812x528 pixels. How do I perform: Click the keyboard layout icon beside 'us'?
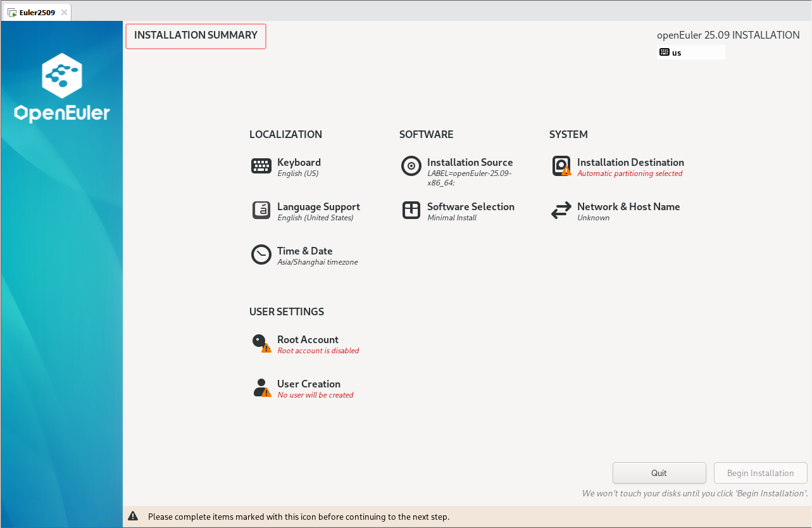665,53
